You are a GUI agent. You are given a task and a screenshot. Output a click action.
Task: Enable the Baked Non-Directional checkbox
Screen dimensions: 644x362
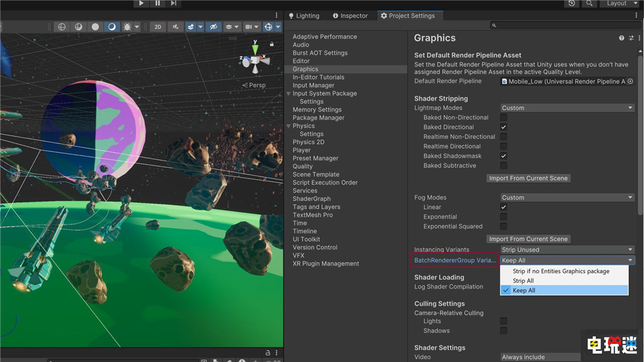(504, 118)
